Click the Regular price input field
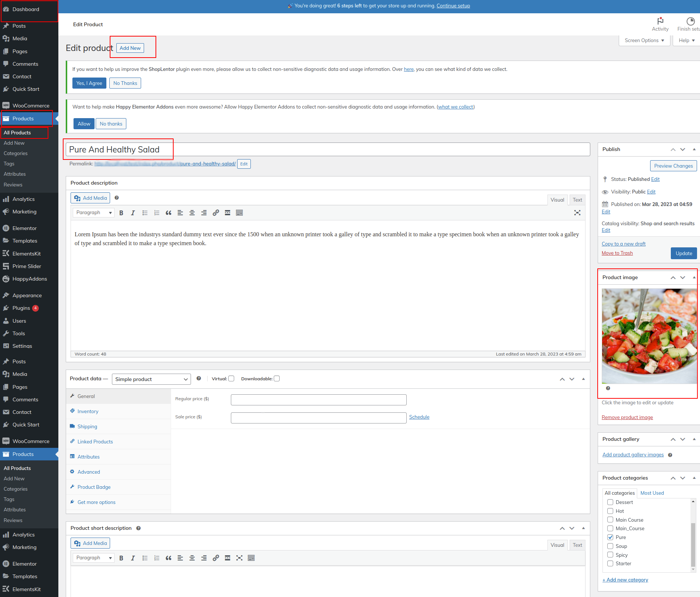Viewport: 700px width, 597px height. [x=318, y=400]
